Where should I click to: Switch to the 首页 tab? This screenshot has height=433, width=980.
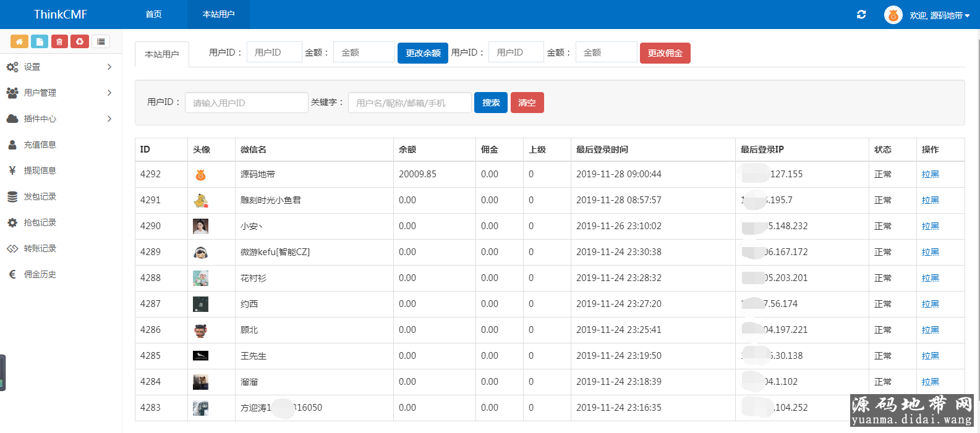coord(153,14)
